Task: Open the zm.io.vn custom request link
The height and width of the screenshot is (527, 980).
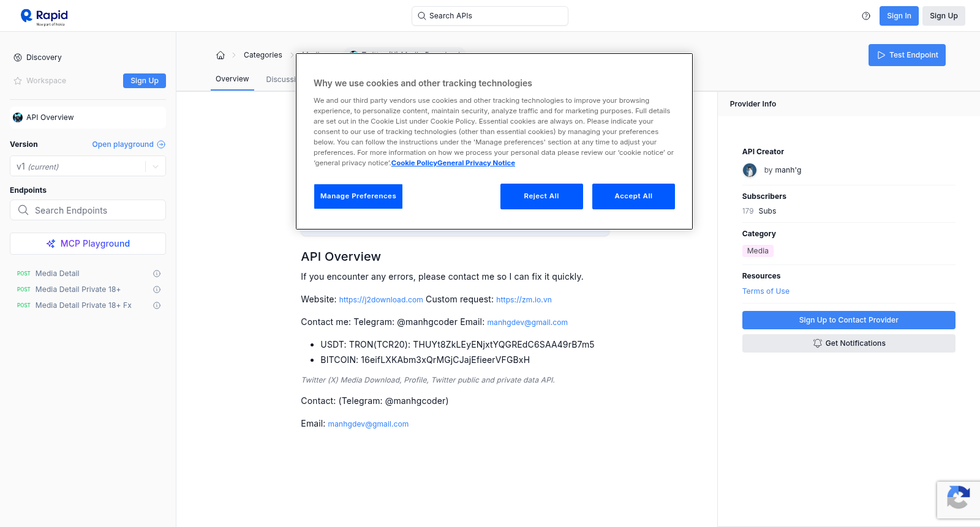Action: [524, 300]
